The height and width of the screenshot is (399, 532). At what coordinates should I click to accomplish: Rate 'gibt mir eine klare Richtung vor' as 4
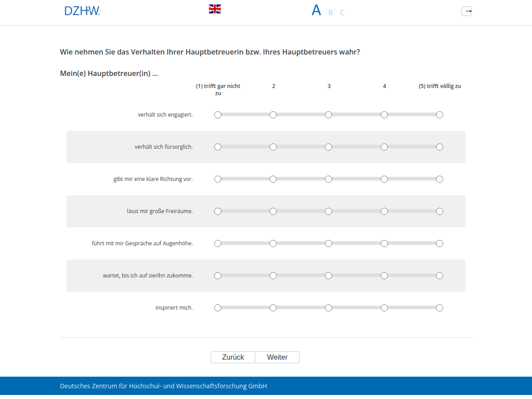click(384, 179)
